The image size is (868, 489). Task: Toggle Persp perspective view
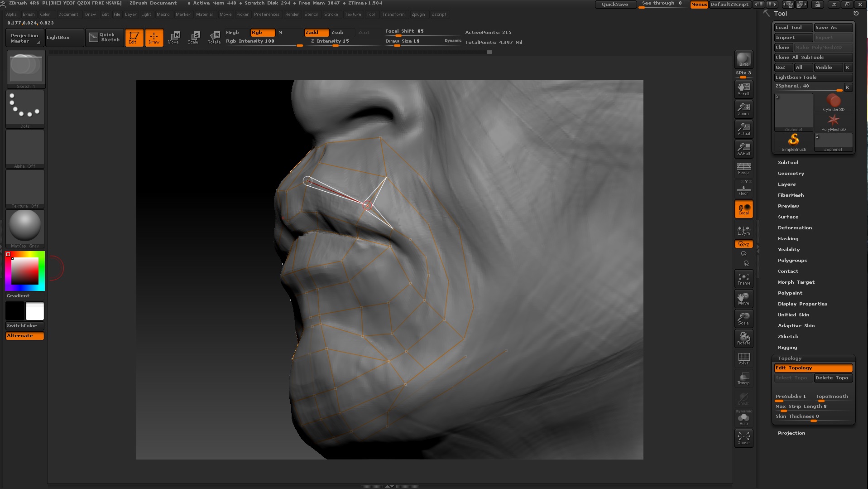click(743, 169)
